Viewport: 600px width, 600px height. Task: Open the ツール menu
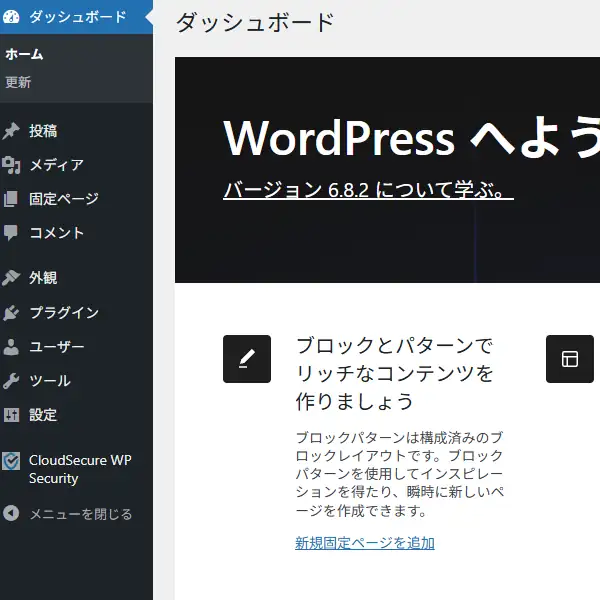point(77,381)
